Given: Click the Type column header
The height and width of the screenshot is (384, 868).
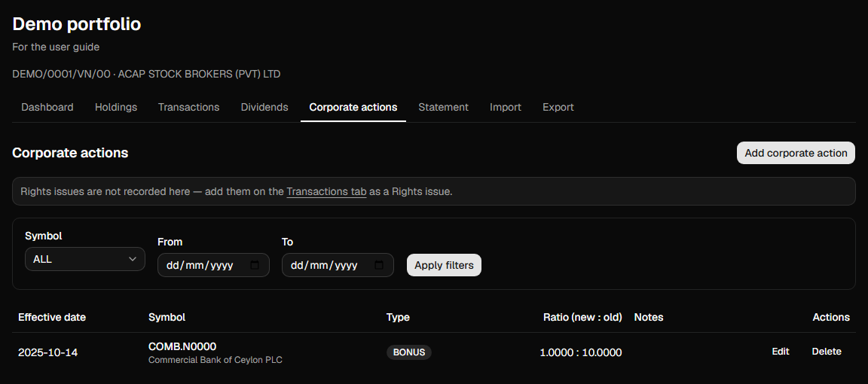Looking at the screenshot, I should pyautogui.click(x=398, y=317).
